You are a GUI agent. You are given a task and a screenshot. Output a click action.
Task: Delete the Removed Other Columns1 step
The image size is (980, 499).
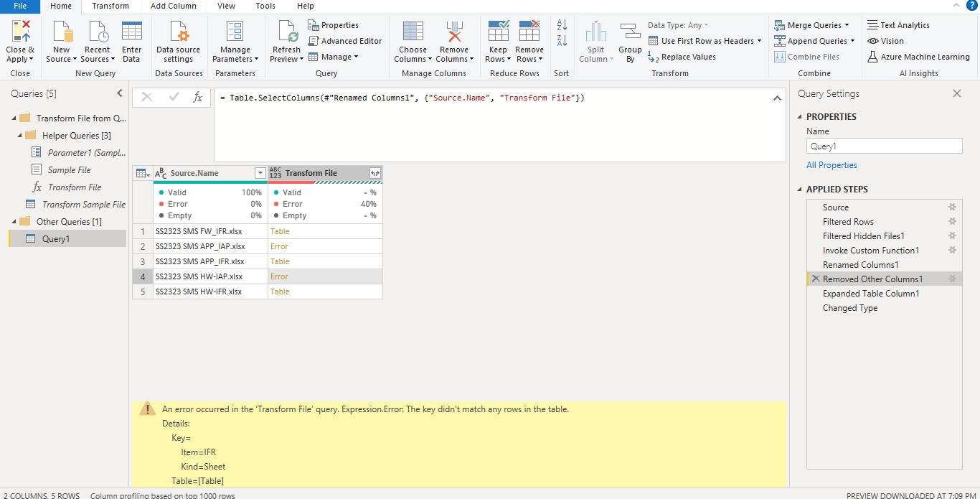coord(816,279)
